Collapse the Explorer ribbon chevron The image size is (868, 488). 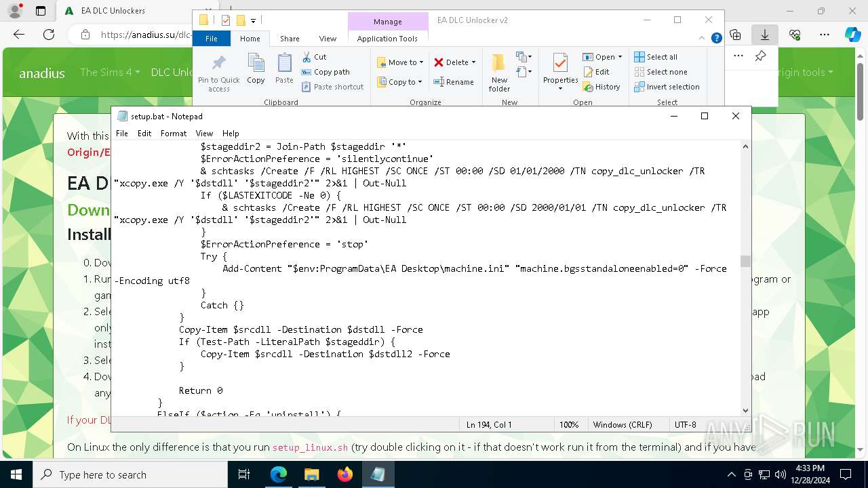coord(703,38)
